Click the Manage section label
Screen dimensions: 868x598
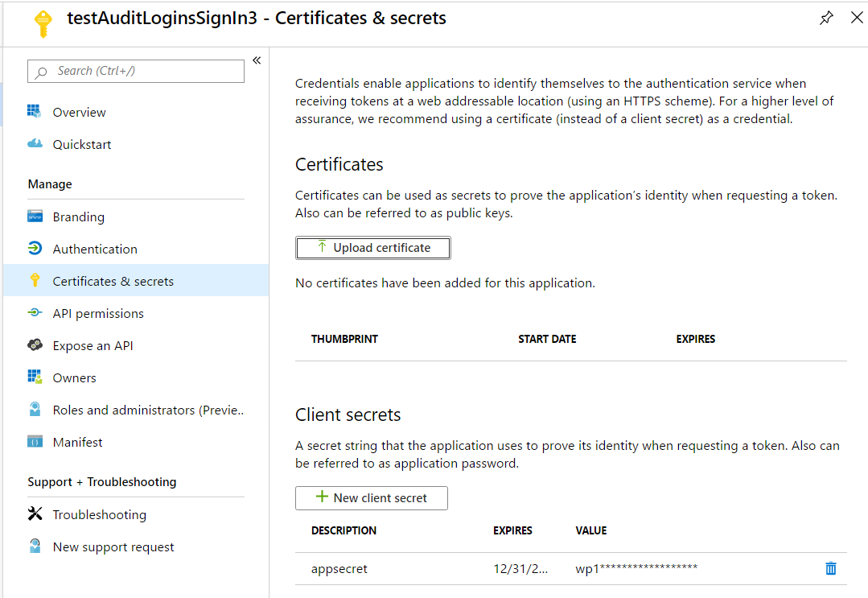(x=50, y=184)
